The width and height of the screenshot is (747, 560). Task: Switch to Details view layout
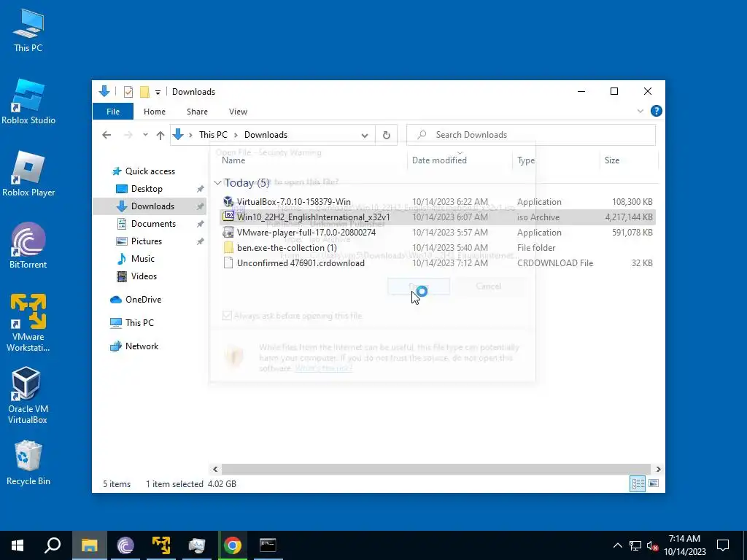(x=638, y=484)
